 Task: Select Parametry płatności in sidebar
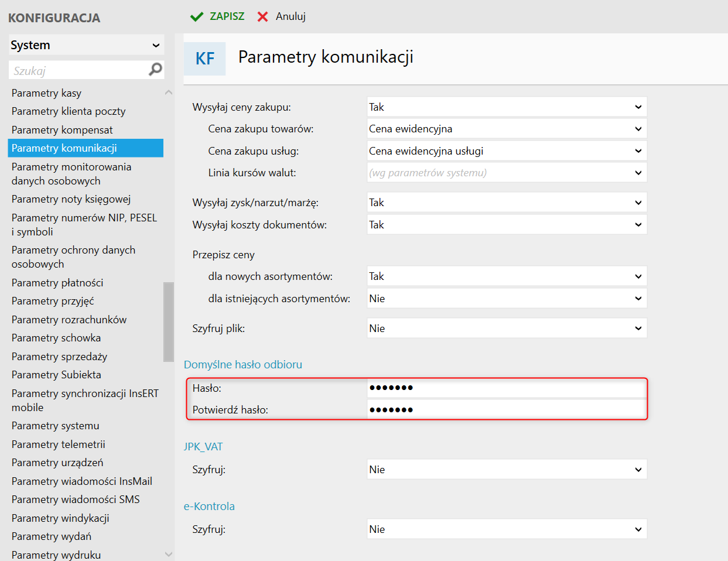coord(57,283)
